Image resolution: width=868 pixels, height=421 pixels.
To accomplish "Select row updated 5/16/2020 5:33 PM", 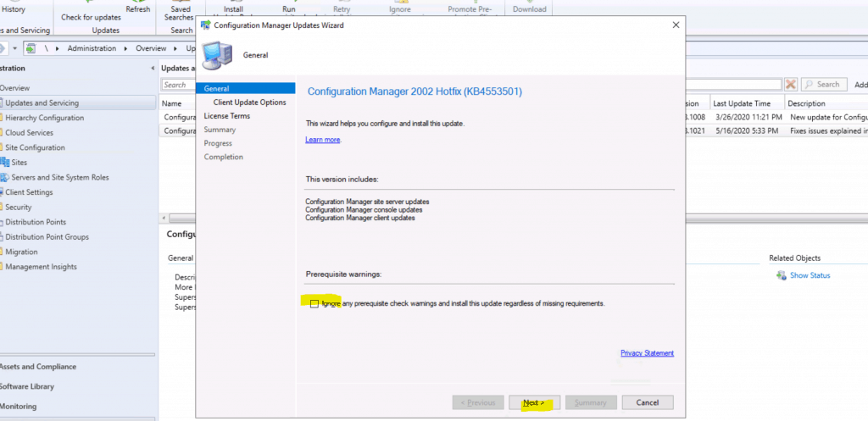I will (748, 130).
